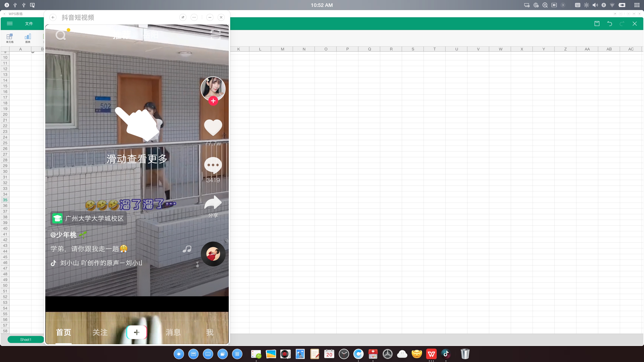Launch the TikTok icon in the dock
644x362 pixels.
point(446,354)
